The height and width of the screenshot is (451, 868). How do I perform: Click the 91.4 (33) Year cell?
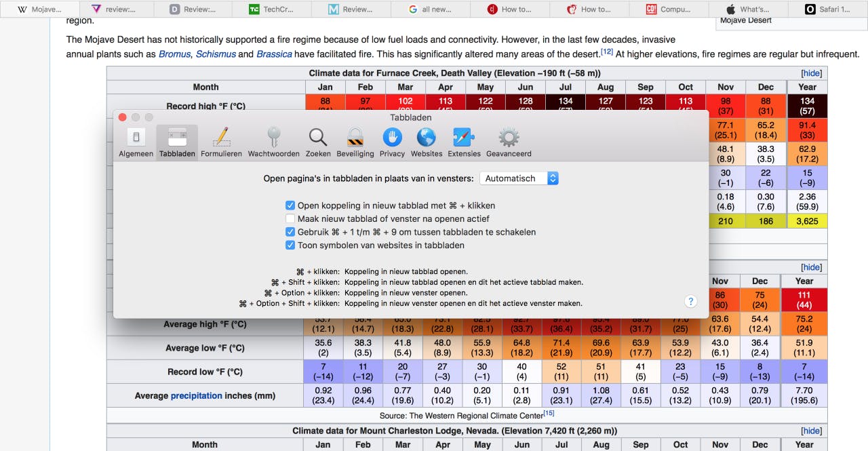(x=807, y=130)
